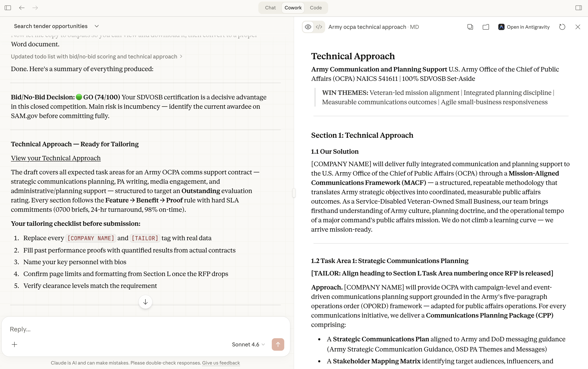
Task: Click the panel resize handle between panes
Action: [294, 193]
